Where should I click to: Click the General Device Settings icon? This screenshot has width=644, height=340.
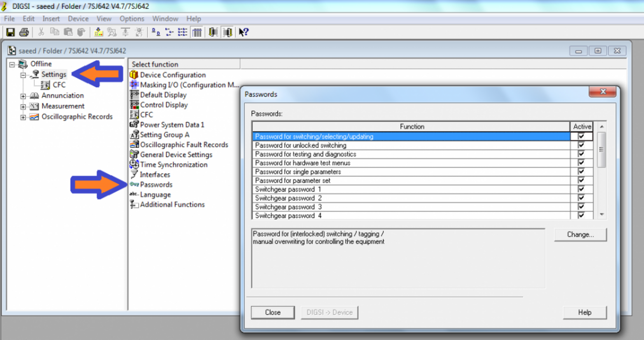coord(134,154)
